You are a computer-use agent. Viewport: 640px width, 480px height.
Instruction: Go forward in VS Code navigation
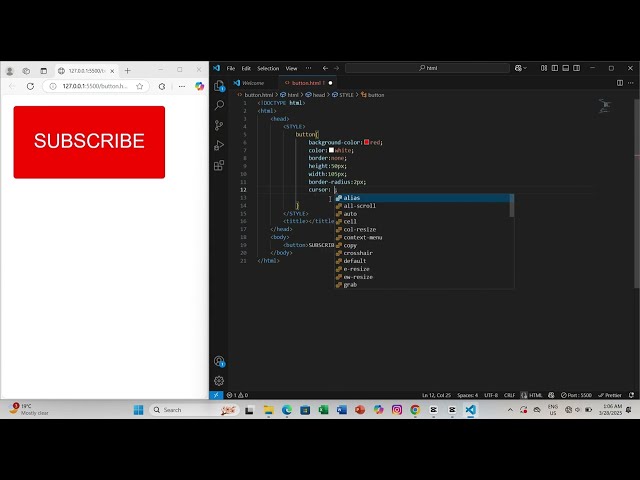coord(336,68)
